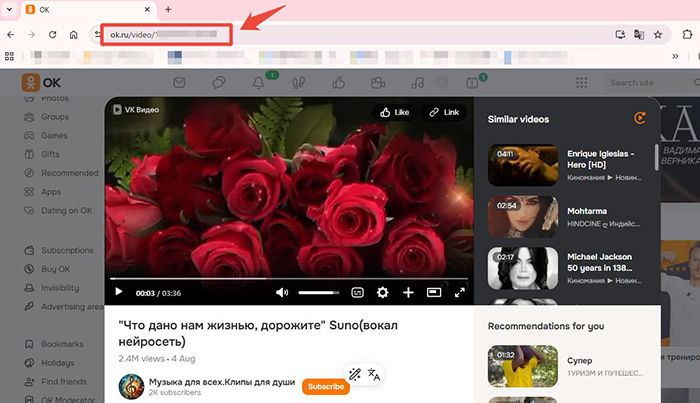700x403 pixels.
Task: Click the browser address bar URL
Action: (x=166, y=34)
